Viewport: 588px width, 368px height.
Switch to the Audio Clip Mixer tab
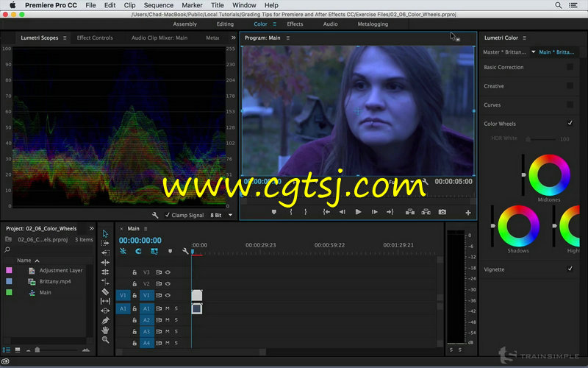click(x=159, y=38)
